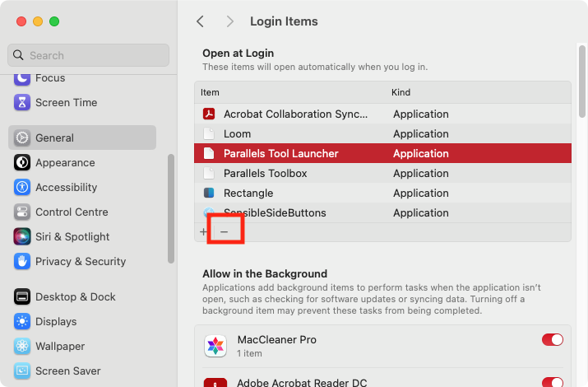Viewport: 588px width, 387px height.
Task: Select the Parallels Tool Launcher row
Action: (x=382, y=153)
